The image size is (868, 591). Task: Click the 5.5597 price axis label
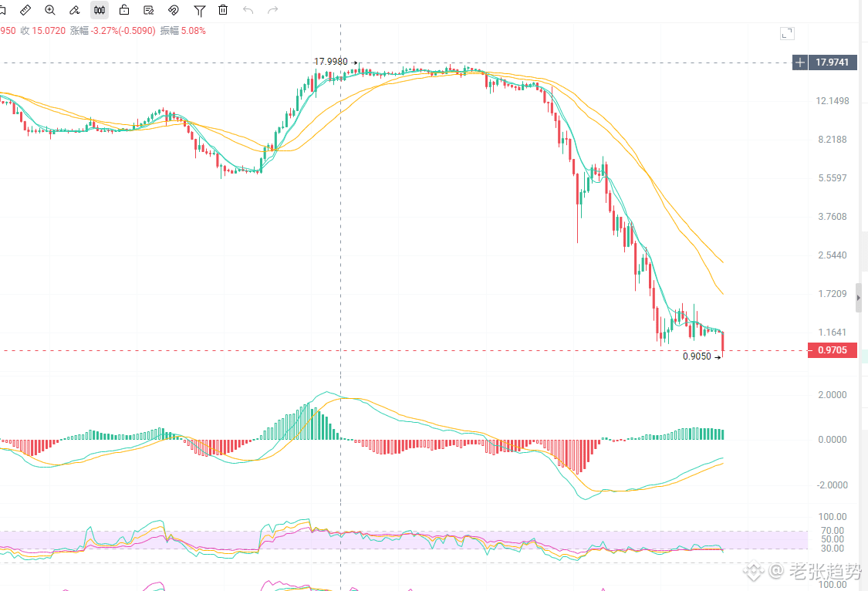(833, 178)
